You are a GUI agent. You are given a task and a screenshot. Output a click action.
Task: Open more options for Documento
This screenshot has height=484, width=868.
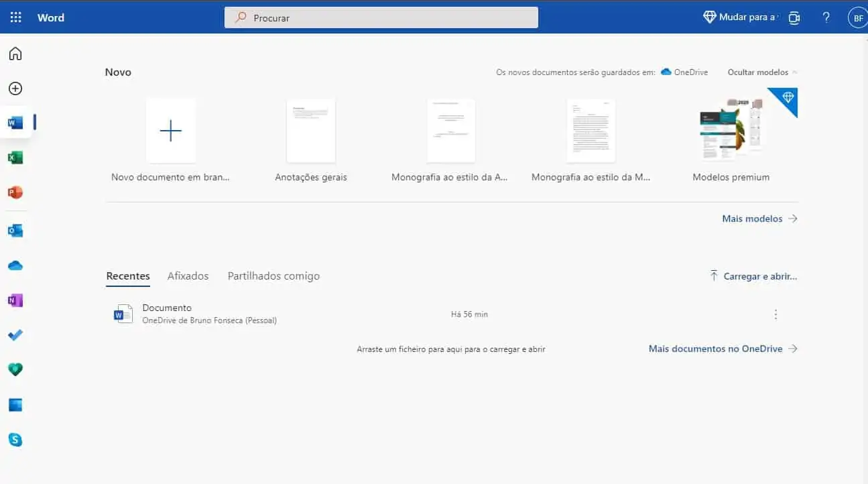[776, 314]
